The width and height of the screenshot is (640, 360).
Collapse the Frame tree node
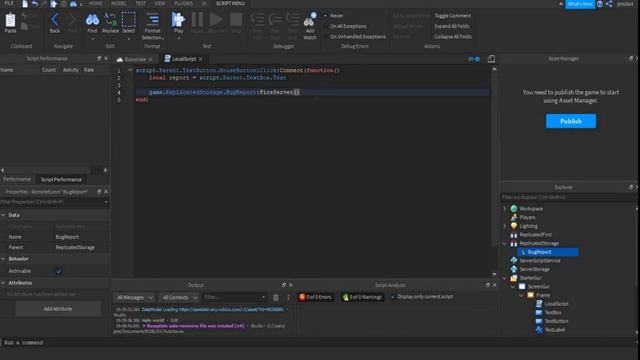(522, 295)
